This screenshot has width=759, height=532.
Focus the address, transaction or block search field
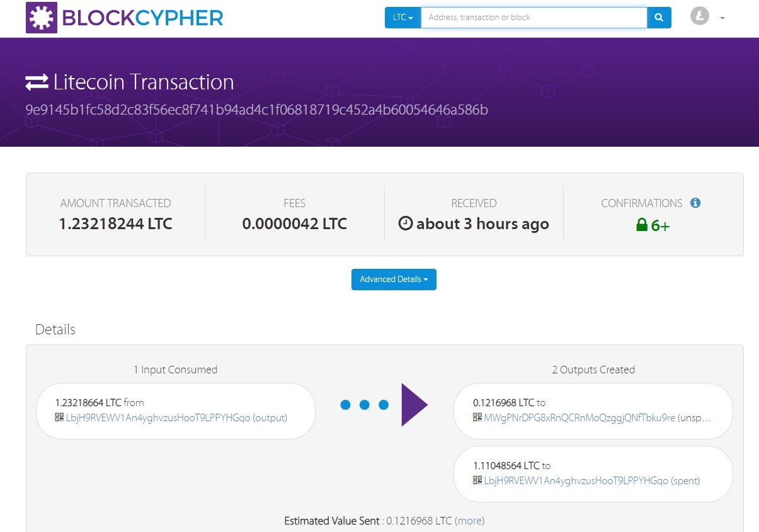tap(534, 18)
